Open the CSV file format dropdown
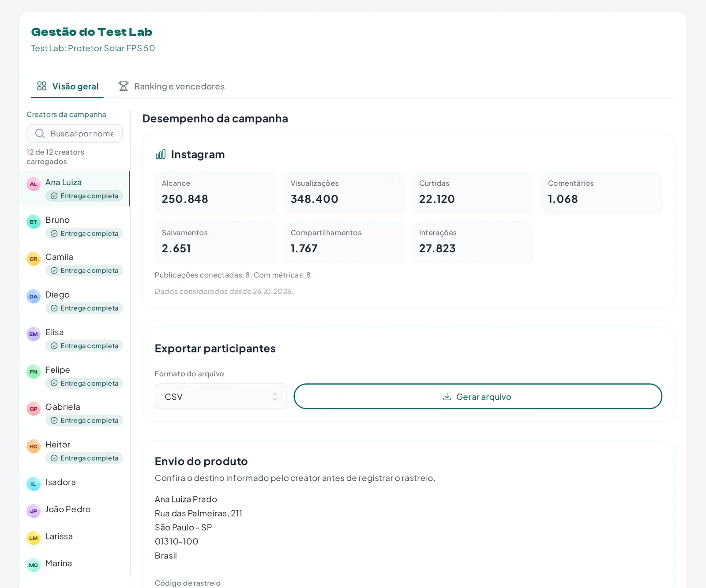 [221, 397]
